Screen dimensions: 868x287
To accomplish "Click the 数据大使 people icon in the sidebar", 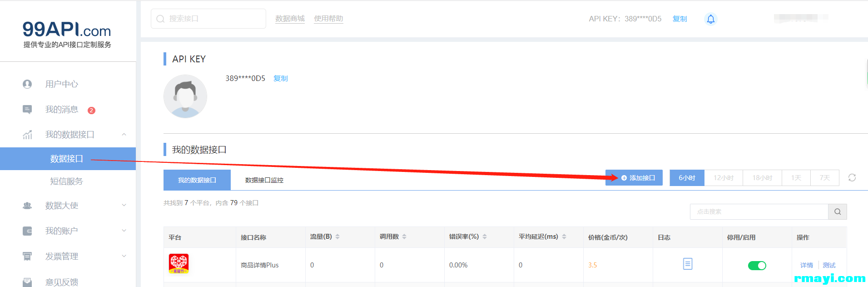I will click(27, 206).
